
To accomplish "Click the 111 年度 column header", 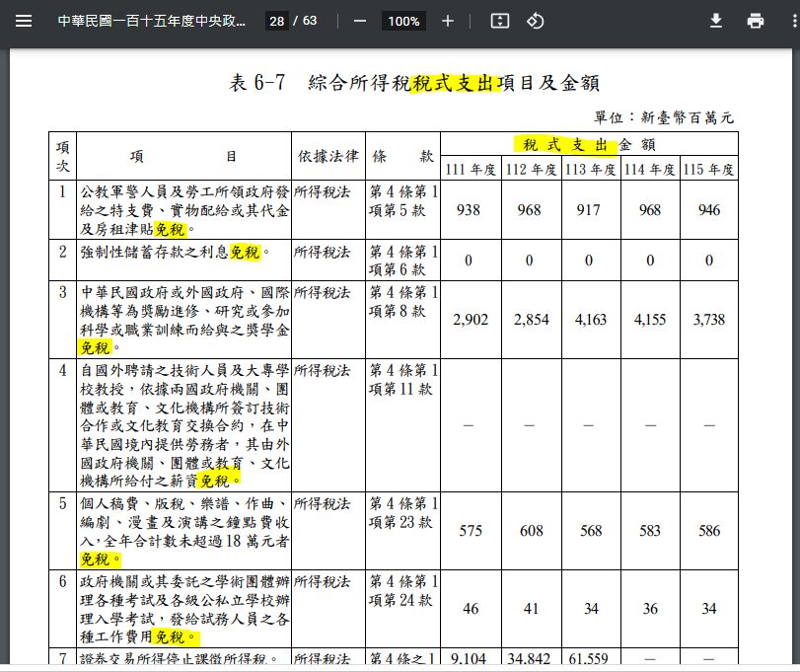I will click(x=470, y=169).
